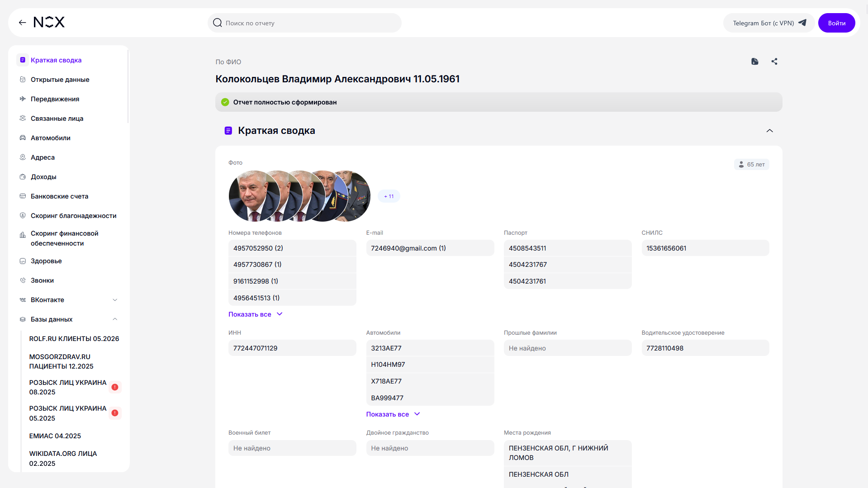
Task: Open Скоринг финансовой обеспеченности section
Action: coord(64,238)
